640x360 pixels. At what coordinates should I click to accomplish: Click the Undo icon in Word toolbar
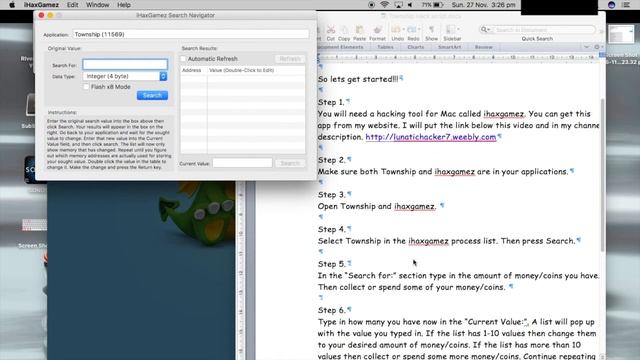(396, 29)
